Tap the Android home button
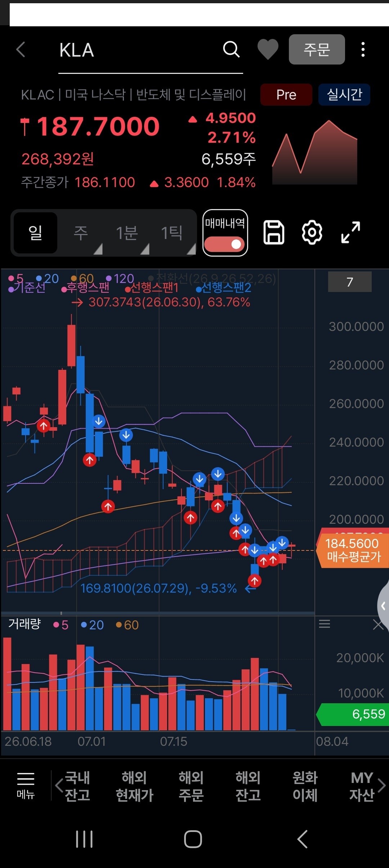Screen dimensions: 389x868 tap(193, 839)
